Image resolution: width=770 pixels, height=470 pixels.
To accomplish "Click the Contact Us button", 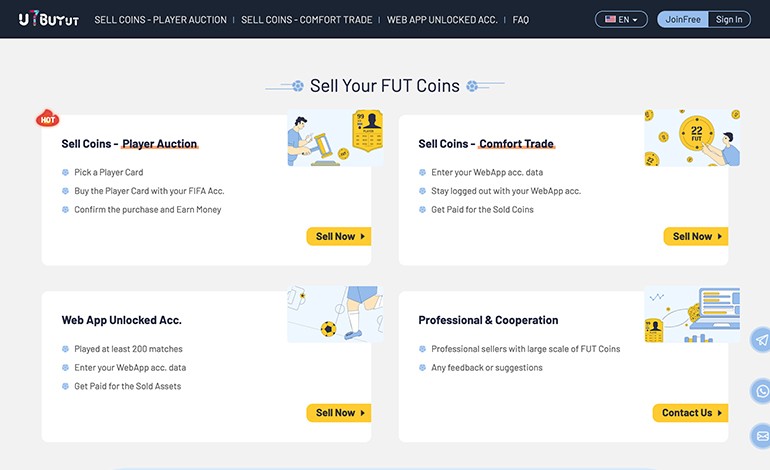I will tap(690, 413).
